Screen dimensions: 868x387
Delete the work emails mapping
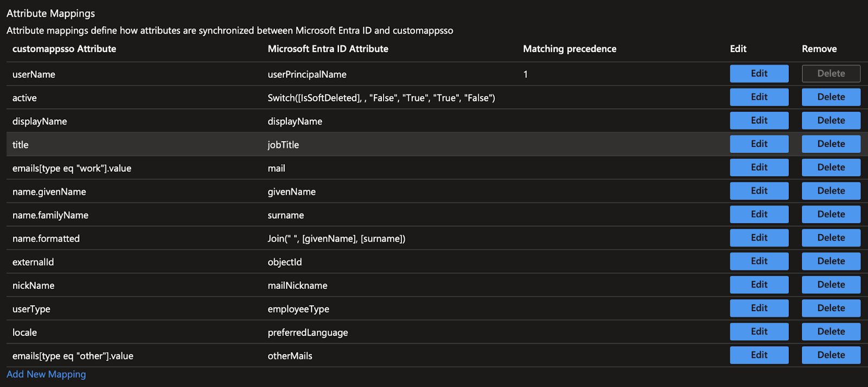(x=831, y=167)
